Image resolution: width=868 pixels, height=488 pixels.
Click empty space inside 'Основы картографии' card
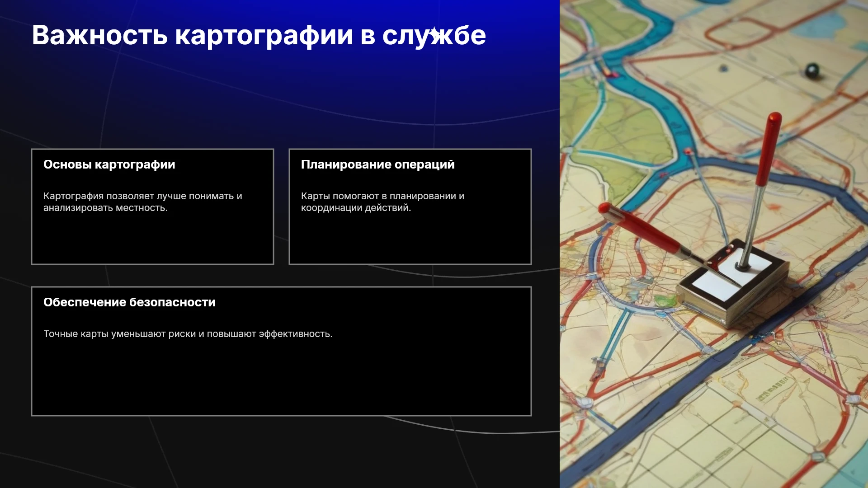coord(152,239)
